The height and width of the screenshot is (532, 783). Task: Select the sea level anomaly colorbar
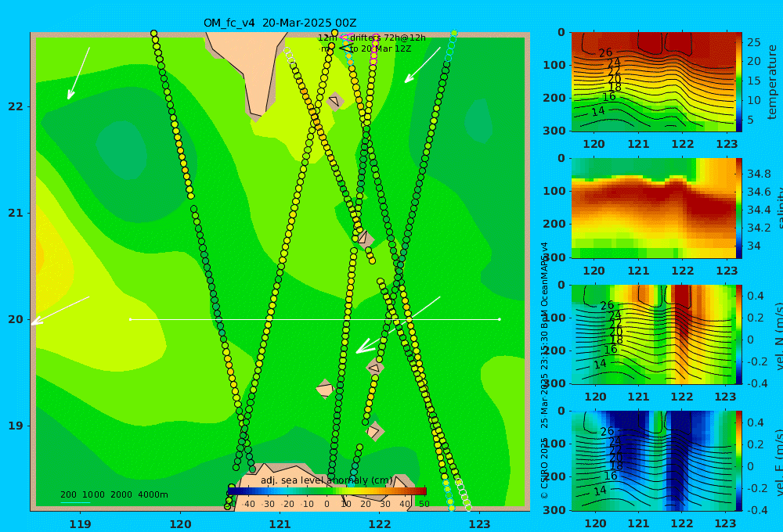[x=327, y=491]
